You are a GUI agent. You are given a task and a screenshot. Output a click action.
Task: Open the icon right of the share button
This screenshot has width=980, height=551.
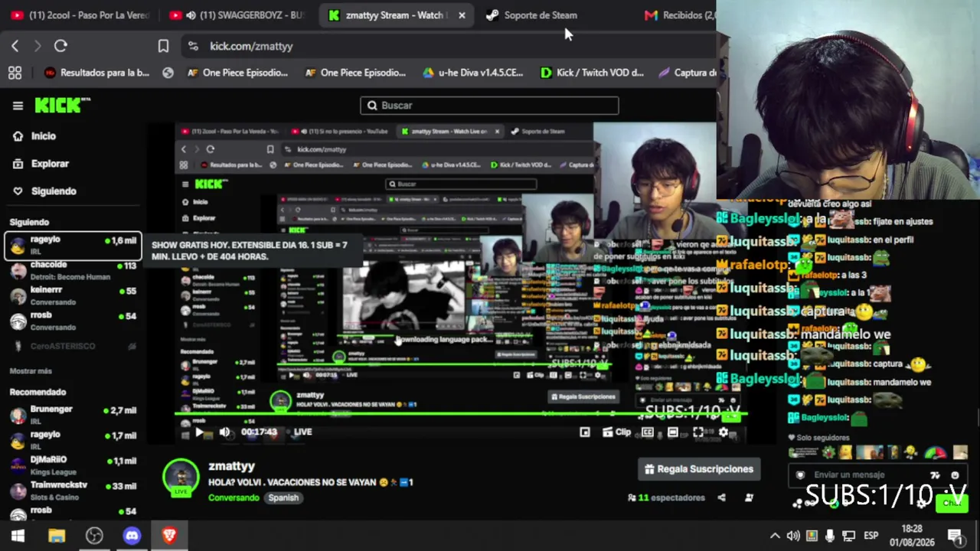click(x=749, y=497)
